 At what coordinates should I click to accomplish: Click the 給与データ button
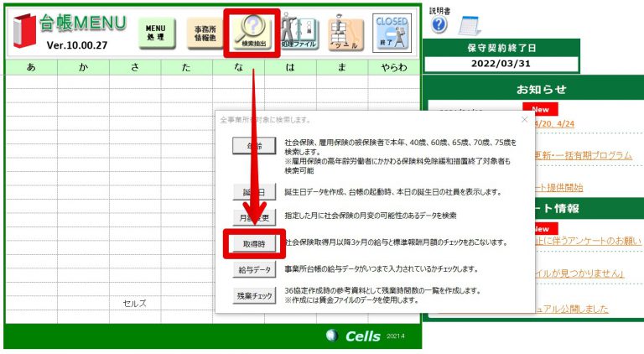pyautogui.click(x=254, y=270)
